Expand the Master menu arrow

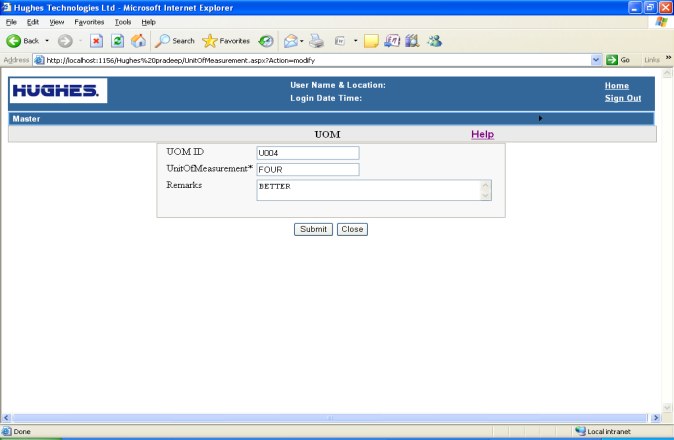pos(541,118)
